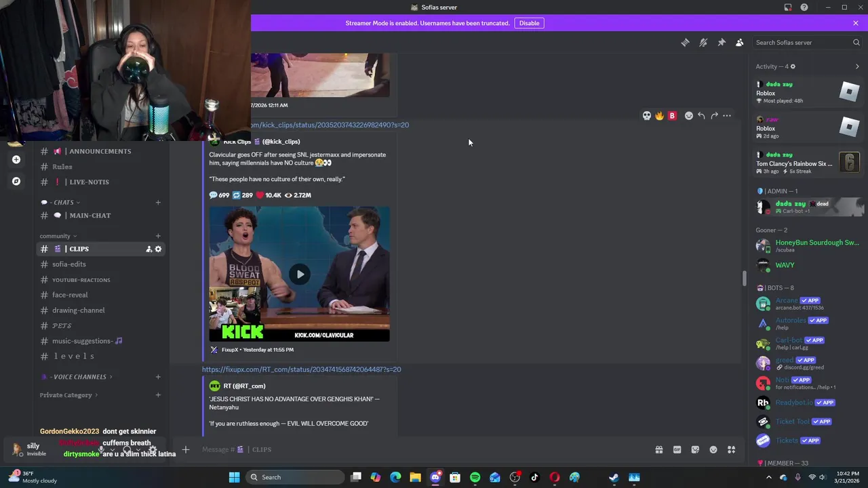The height and width of the screenshot is (488, 868).
Task: Open the Windows Start menu
Action: pyautogui.click(x=234, y=477)
